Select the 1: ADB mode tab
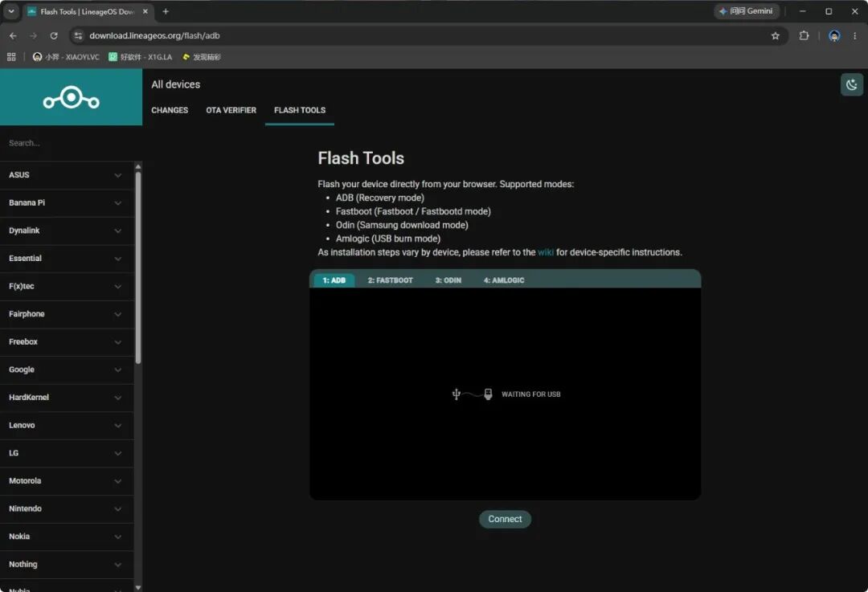The height and width of the screenshot is (592, 868). coord(334,280)
